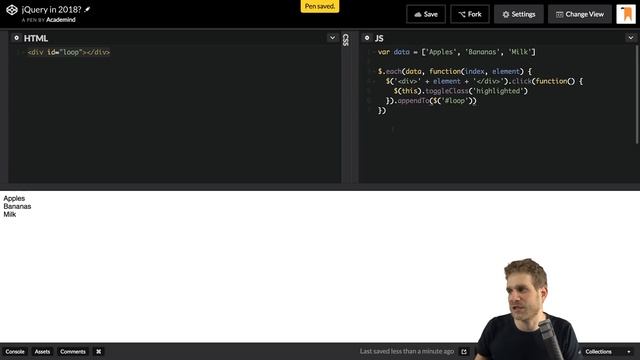Open the Comments panel
The image size is (640, 360).
click(x=73, y=351)
